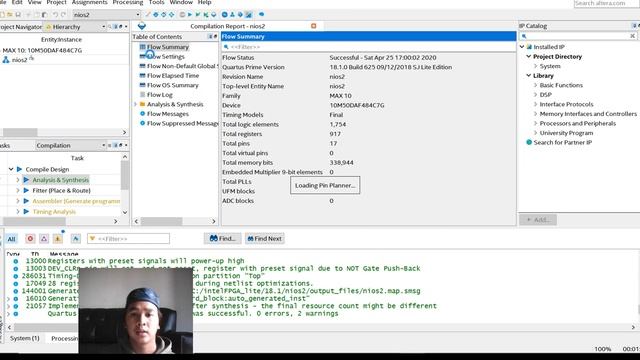This screenshot has width=640, height=360.
Task: Run Analysis & Synthesis task play icon
Action: (x=26, y=180)
